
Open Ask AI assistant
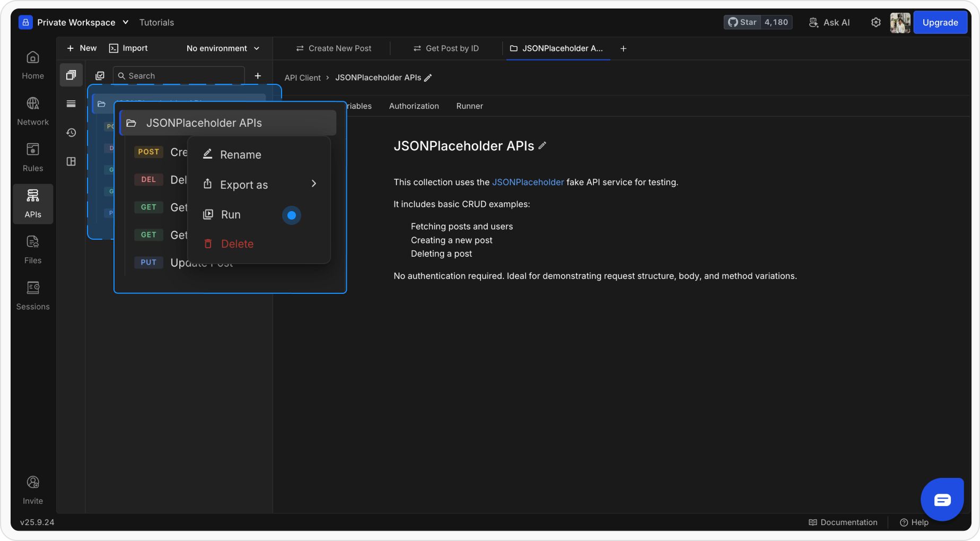829,22
